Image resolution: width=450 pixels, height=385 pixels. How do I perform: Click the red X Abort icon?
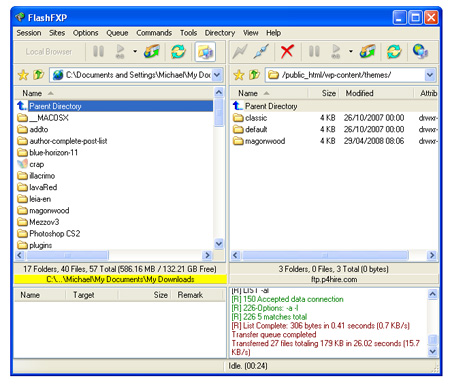tap(287, 52)
